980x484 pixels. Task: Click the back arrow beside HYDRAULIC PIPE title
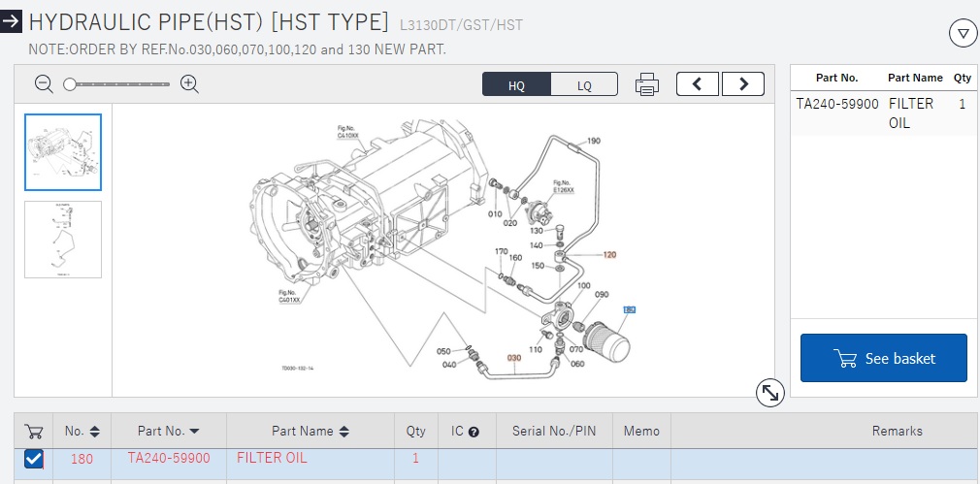[x=12, y=23]
